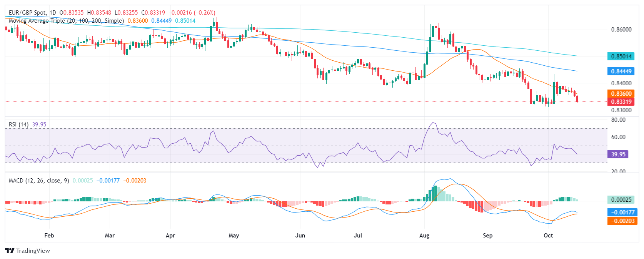Select the orange 0.83600 price axis tag

pos(621,94)
